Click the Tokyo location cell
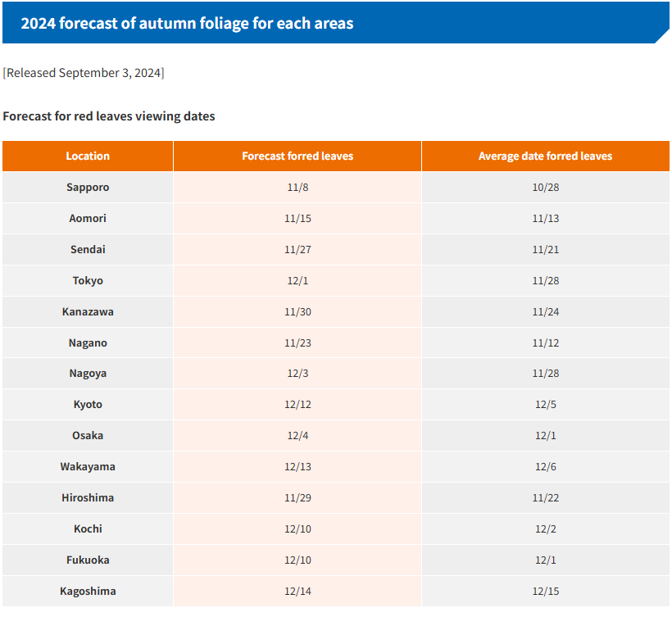Image resolution: width=672 pixels, height=626 pixels. pyautogui.click(x=88, y=280)
